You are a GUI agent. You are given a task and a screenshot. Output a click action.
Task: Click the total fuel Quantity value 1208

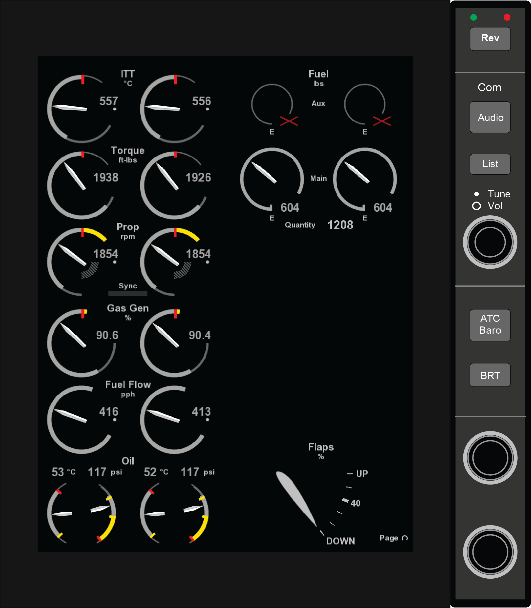[340, 225]
